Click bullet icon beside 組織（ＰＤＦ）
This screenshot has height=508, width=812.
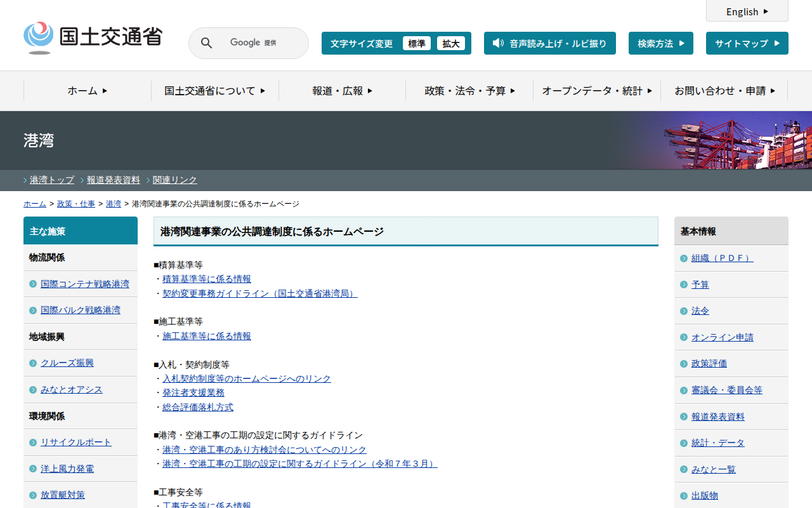[684, 258]
